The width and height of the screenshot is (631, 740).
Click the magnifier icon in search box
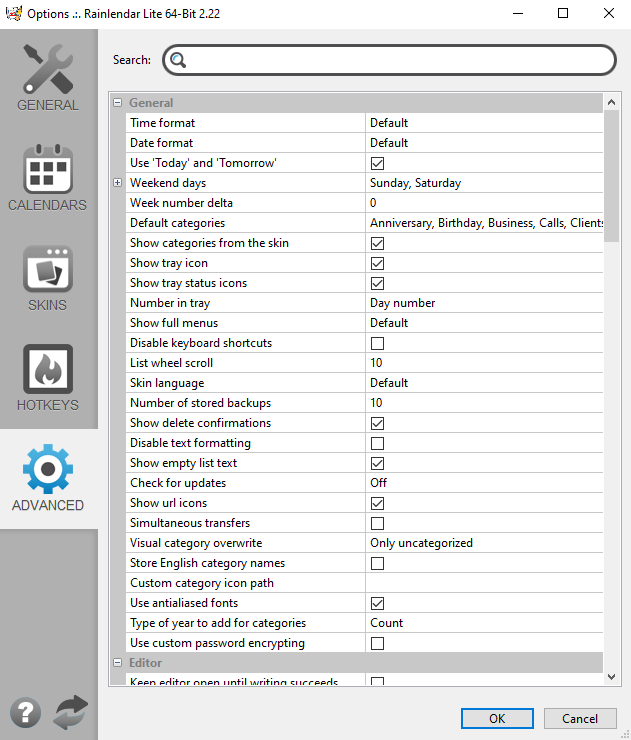[178, 60]
